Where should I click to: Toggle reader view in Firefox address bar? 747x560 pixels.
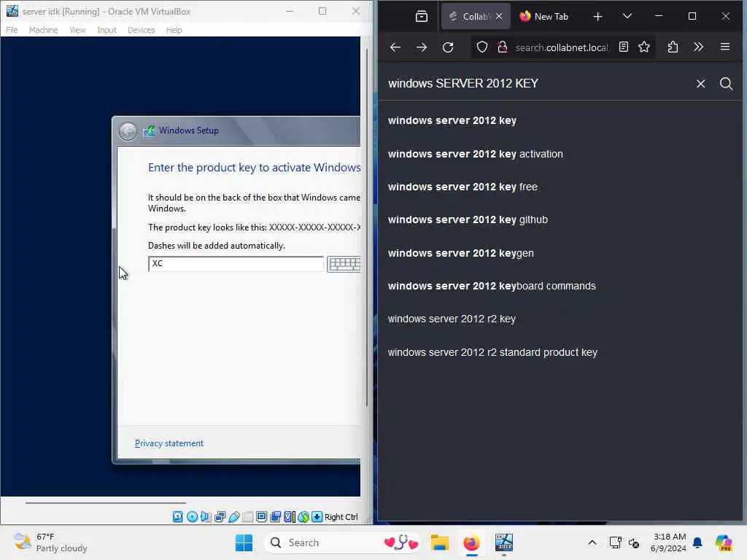624,47
